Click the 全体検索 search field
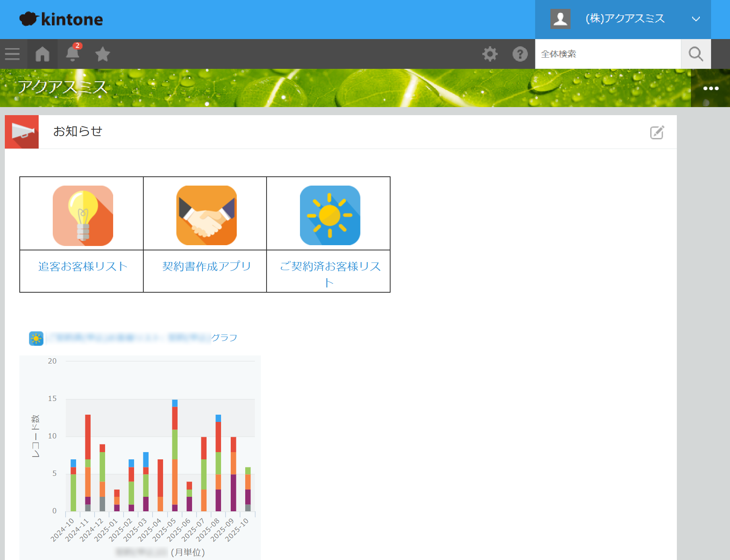This screenshot has width=730, height=560. [x=607, y=54]
